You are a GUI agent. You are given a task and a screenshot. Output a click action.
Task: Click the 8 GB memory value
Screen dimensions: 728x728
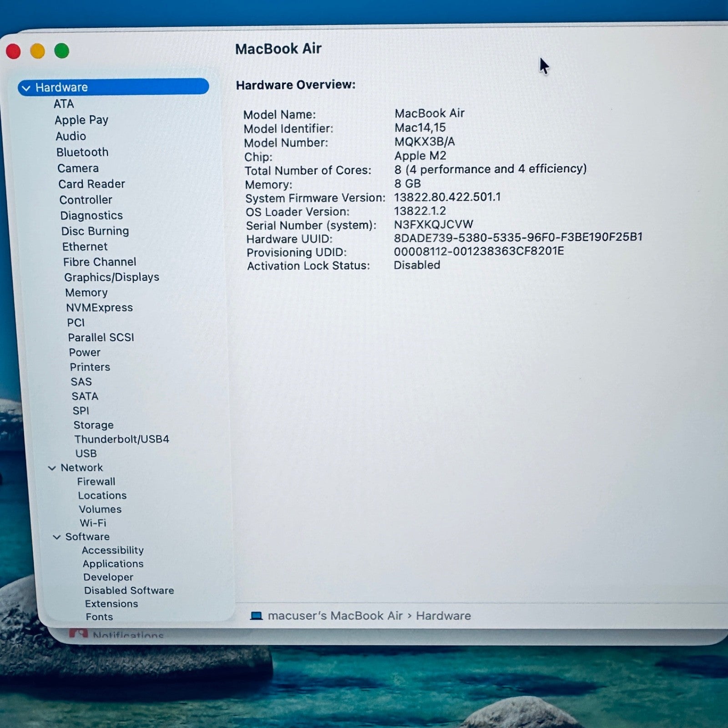[x=407, y=183]
